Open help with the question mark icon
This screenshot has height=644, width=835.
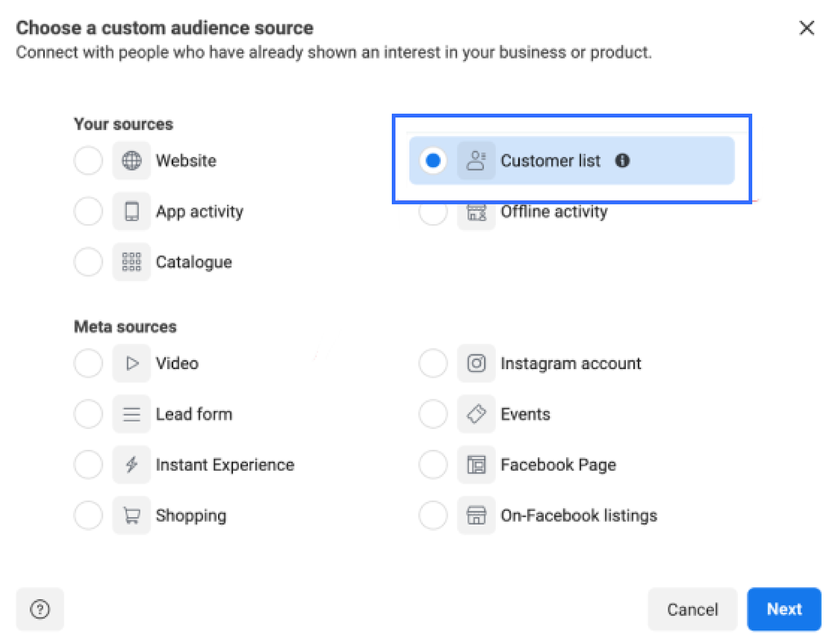point(40,609)
